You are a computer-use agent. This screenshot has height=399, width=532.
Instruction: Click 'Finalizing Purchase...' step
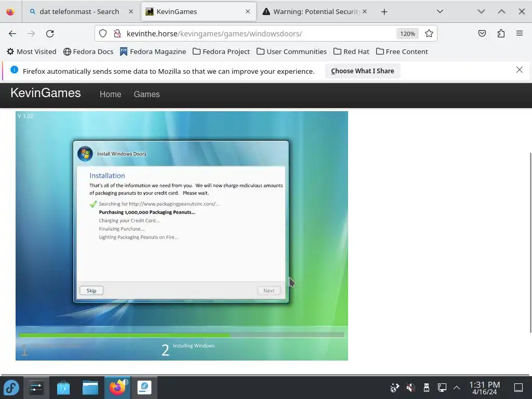[x=122, y=229]
